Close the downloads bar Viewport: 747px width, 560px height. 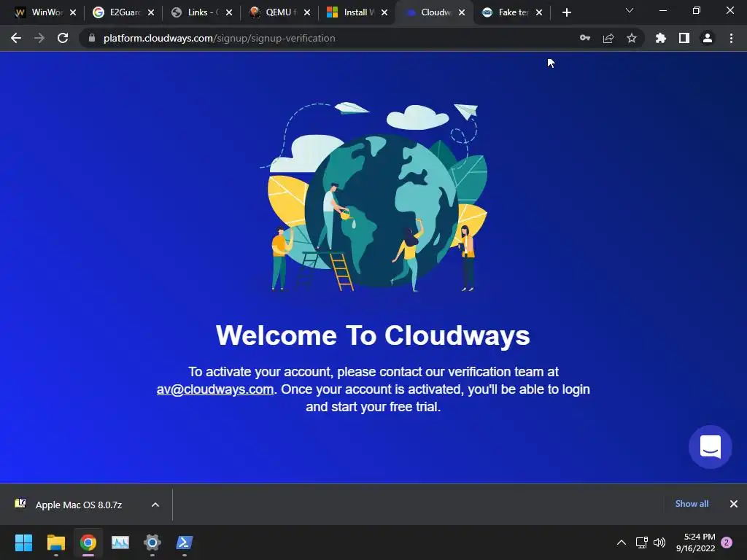[x=734, y=504]
